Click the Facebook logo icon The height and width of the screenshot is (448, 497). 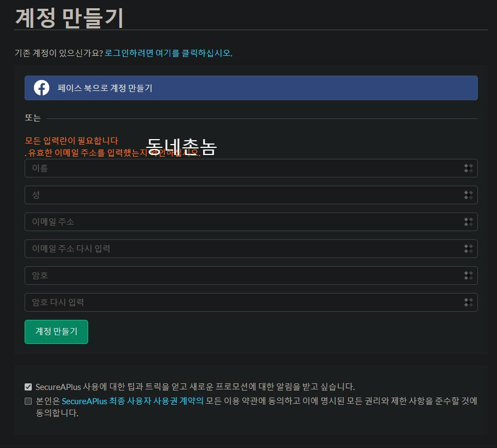coord(42,88)
